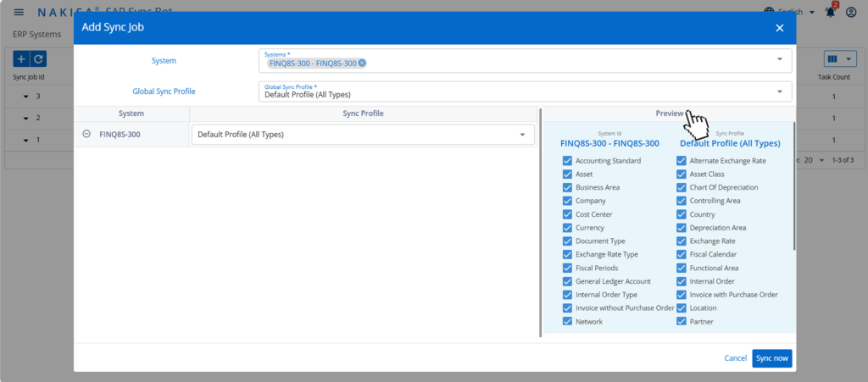Screen dimensions: 868x382
Task: Toggle the Country checkbox
Action: point(682,214)
